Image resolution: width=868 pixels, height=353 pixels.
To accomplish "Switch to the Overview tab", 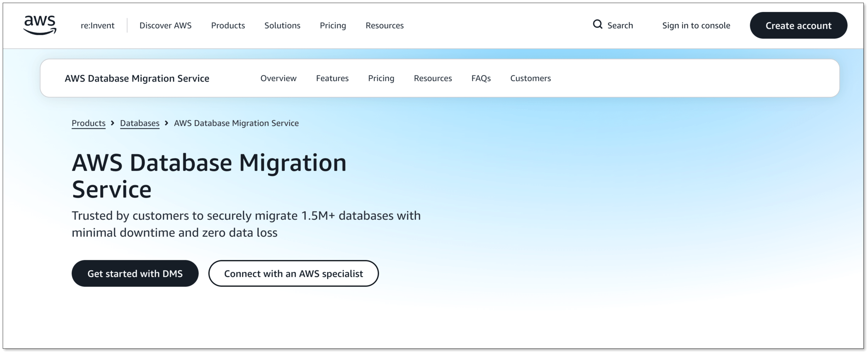I will coord(278,78).
